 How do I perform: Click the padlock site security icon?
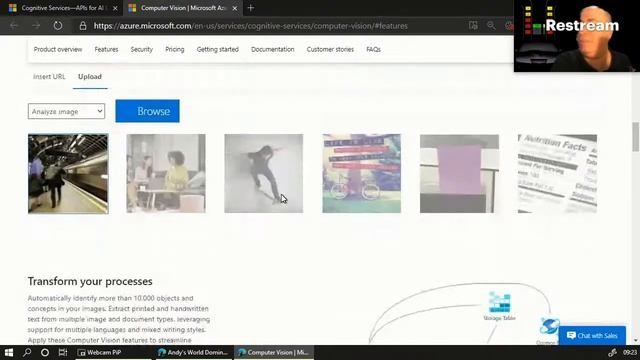[83, 26]
